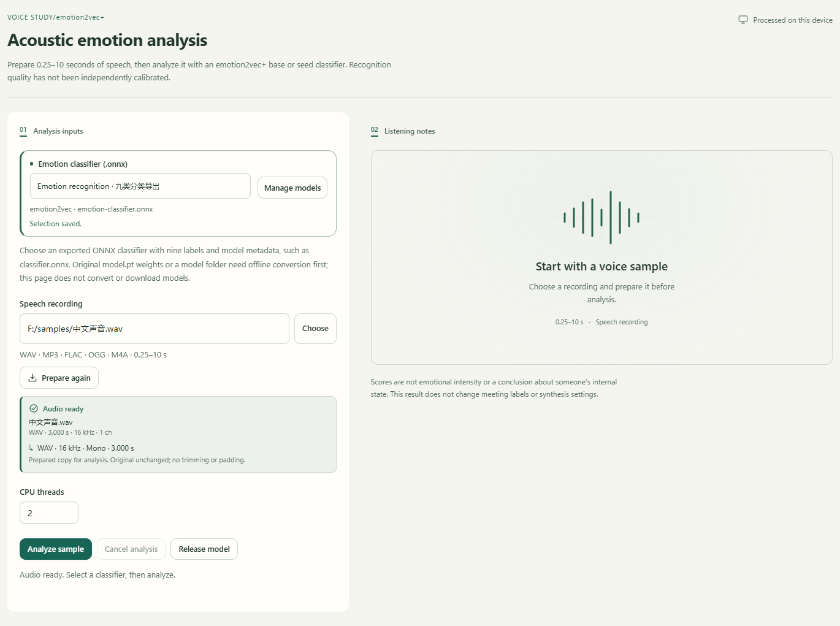Click the CPU threads label
Screen dimensions: 840x626
(42, 492)
